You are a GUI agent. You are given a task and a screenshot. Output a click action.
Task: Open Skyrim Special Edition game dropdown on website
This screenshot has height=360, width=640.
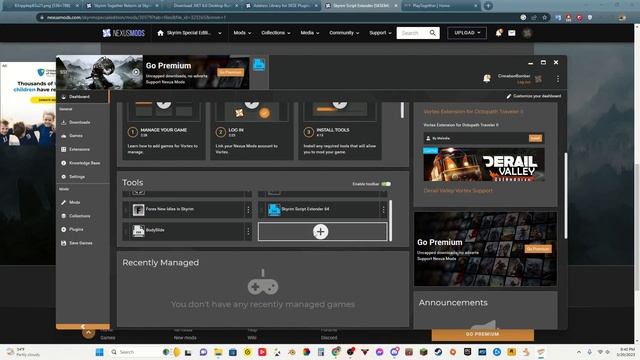pyautogui.click(x=189, y=33)
